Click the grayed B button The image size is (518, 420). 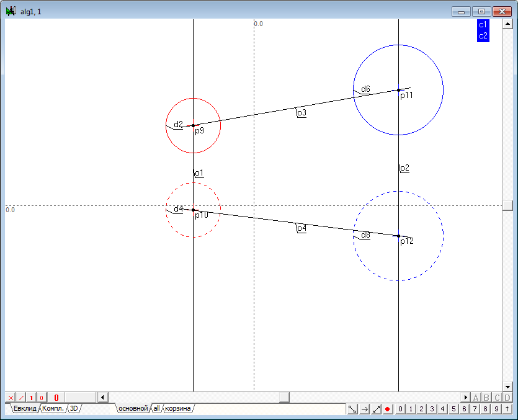[x=486, y=398]
